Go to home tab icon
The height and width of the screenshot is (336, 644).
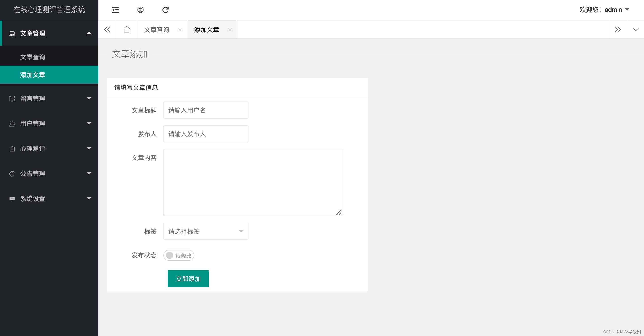[126, 29]
